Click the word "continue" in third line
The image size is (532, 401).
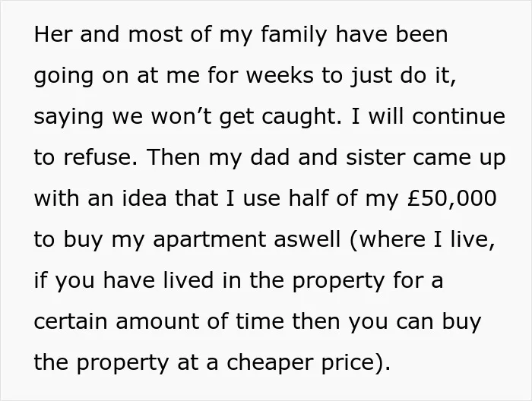point(458,116)
